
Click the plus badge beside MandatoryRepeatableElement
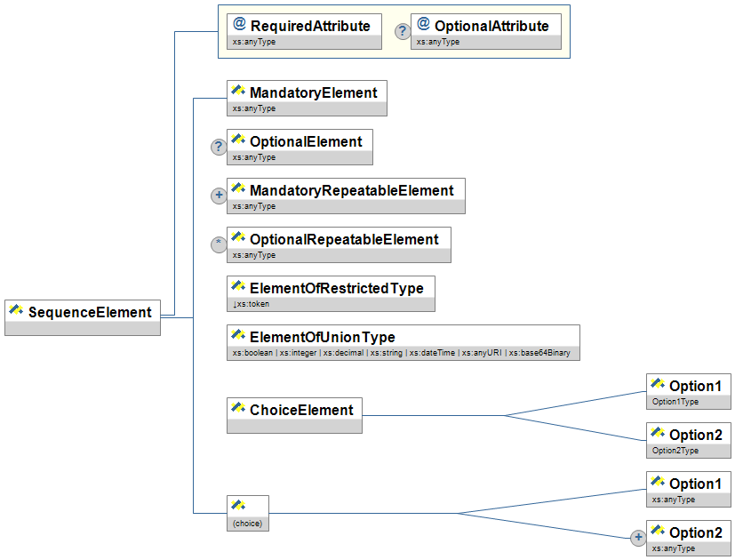pyautogui.click(x=219, y=196)
